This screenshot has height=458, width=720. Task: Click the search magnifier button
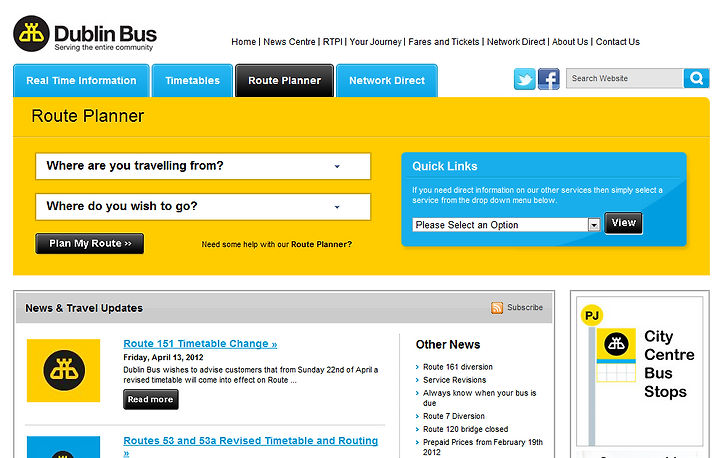pos(696,79)
